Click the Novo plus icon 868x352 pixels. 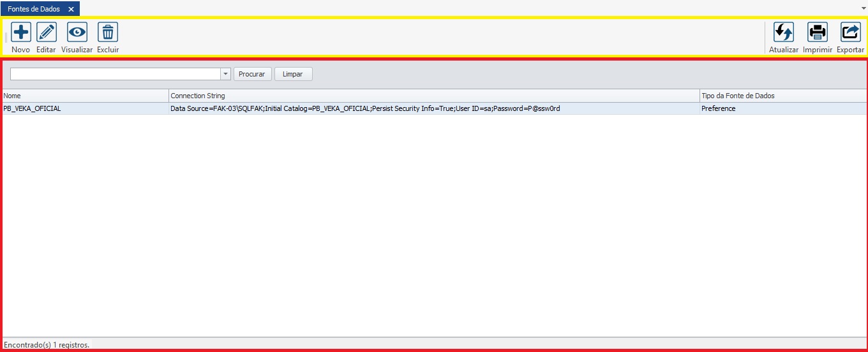pyautogui.click(x=21, y=32)
